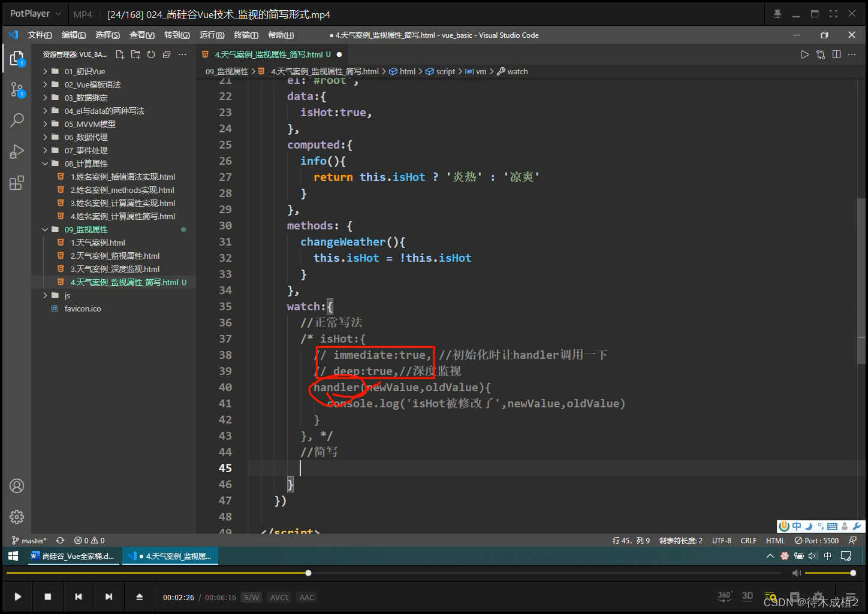Skip to previous video in playlist
This screenshot has width=868, height=614.
79,597
